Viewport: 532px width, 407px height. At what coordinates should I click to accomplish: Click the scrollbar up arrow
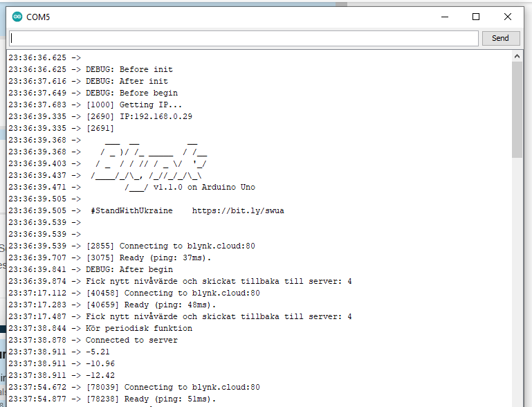click(x=517, y=56)
